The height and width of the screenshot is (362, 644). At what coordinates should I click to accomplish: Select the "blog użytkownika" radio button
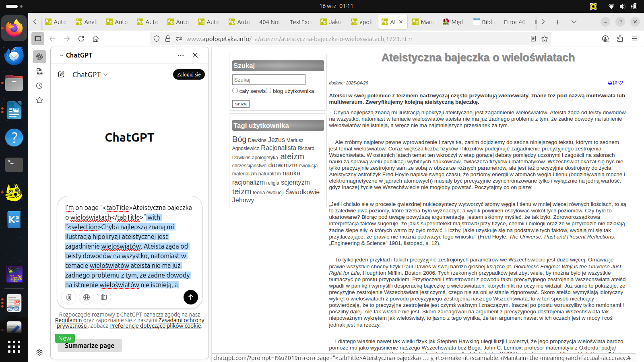coord(268,91)
